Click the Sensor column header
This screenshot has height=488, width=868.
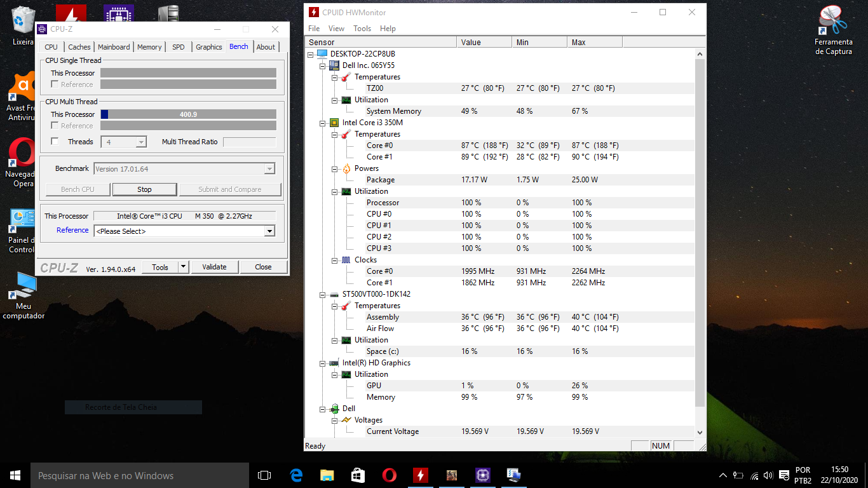click(381, 43)
